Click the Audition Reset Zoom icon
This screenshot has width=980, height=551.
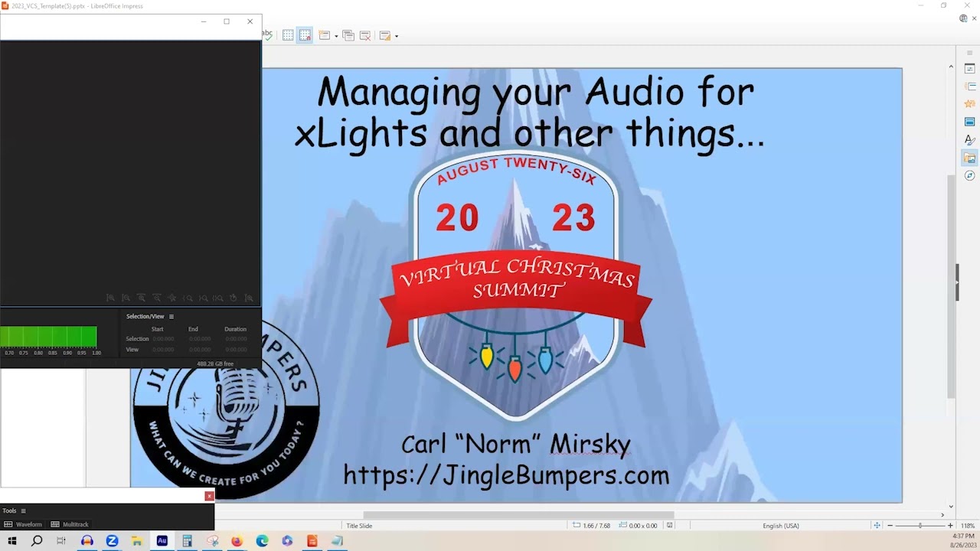pos(234,298)
